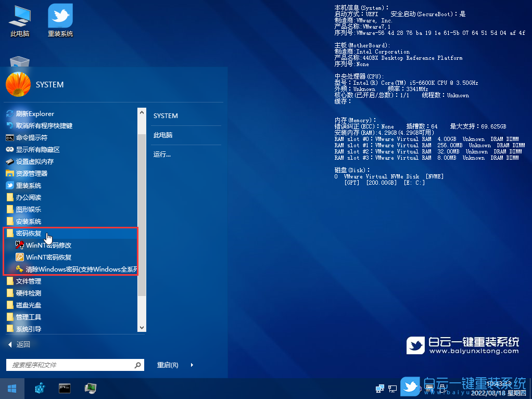This screenshot has height=399, width=532.
Task: Collapse the 密码恢复 folder
Action: pos(29,233)
